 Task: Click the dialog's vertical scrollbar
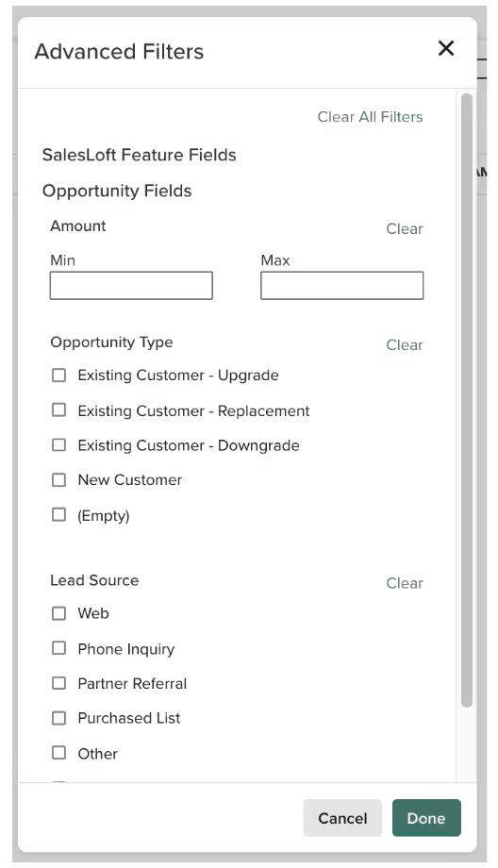pos(467,400)
